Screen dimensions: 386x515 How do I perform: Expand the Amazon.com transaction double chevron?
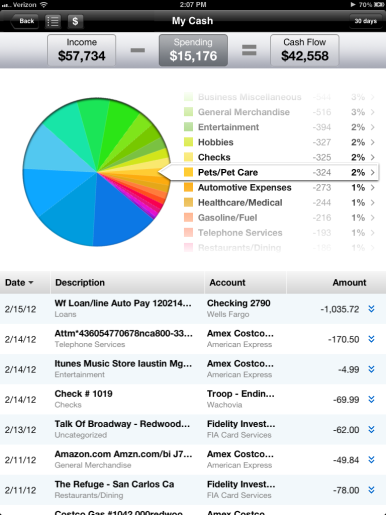coord(371,460)
